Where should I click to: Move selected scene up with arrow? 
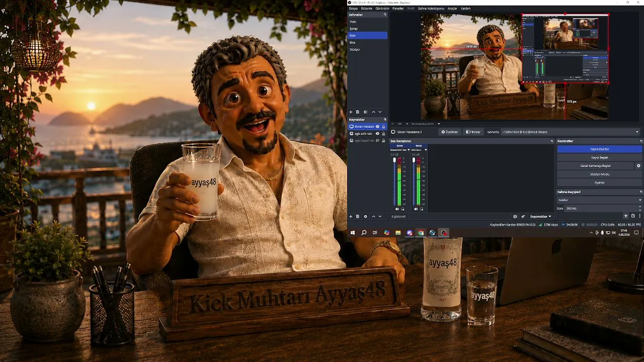pos(373,112)
